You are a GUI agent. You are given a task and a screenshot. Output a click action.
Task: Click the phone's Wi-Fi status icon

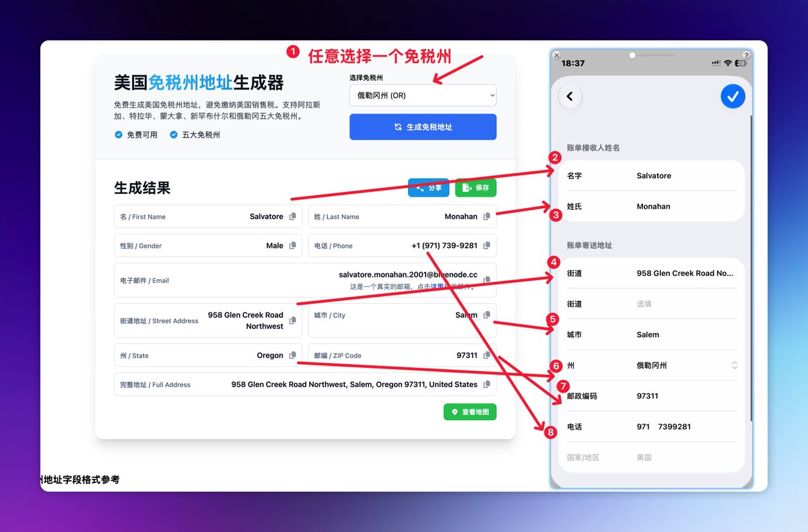pyautogui.click(x=728, y=63)
